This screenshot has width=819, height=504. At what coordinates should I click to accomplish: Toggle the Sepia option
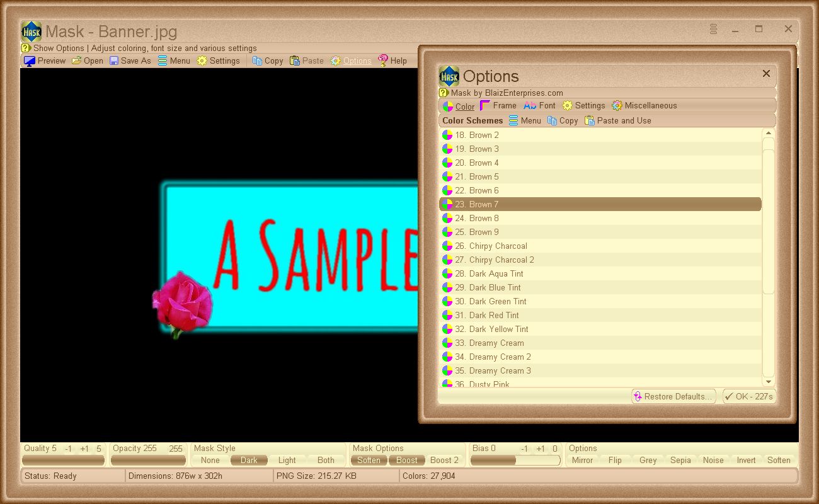[x=680, y=461]
